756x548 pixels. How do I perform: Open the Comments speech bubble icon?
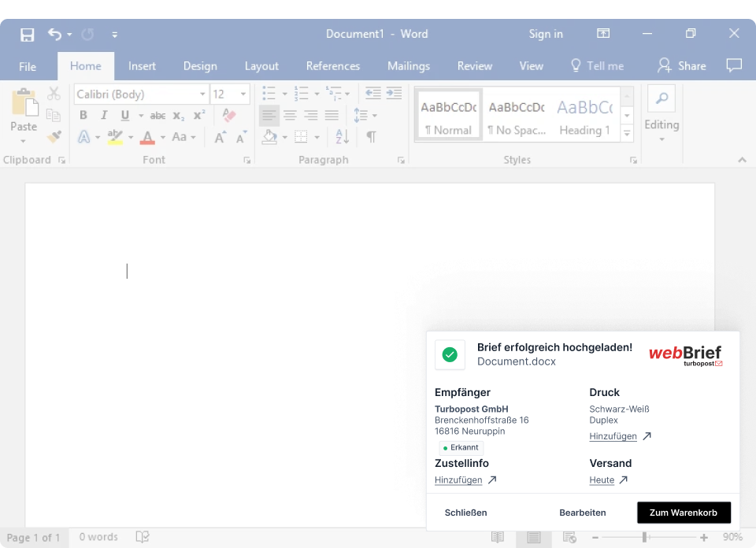(x=734, y=65)
